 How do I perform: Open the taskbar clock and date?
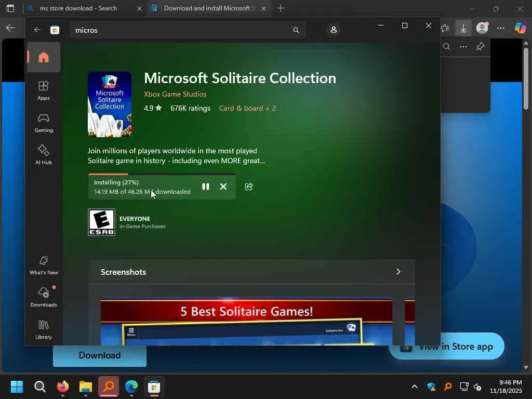click(506, 387)
